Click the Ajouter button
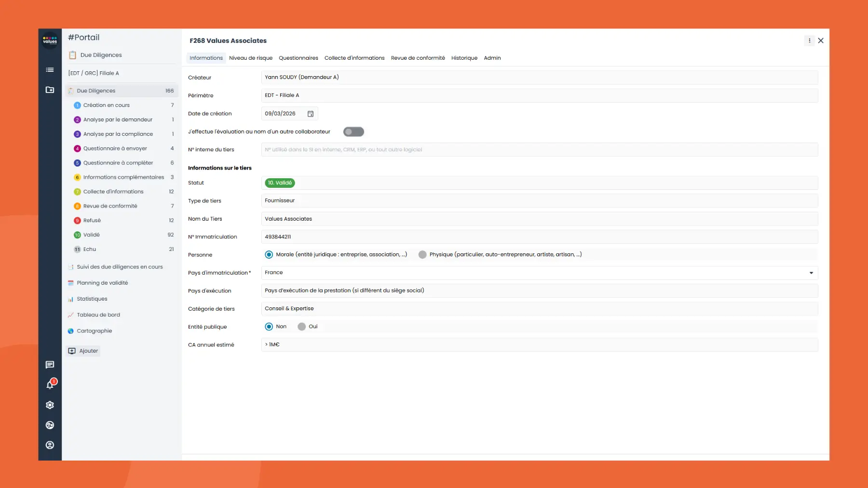This screenshot has width=868, height=488. [83, 351]
